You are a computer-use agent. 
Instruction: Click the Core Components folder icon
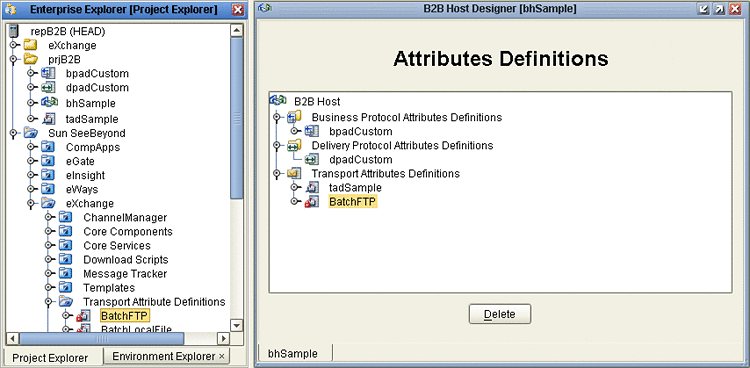(66, 232)
